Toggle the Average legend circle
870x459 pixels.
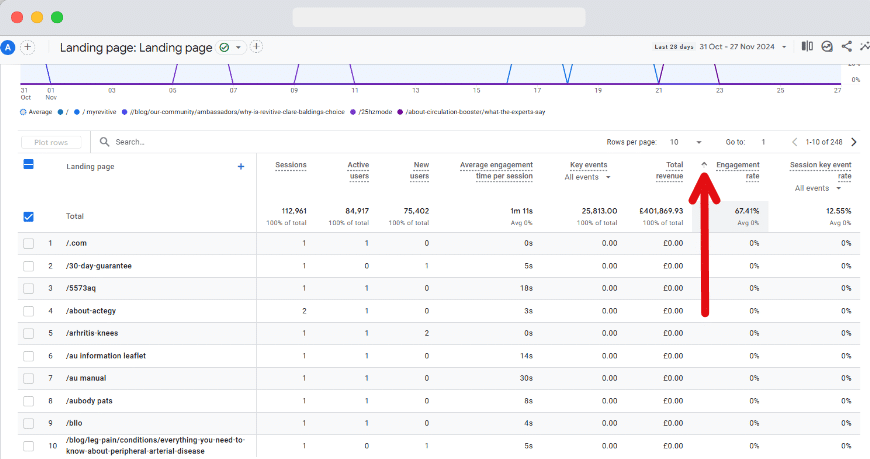(23, 112)
